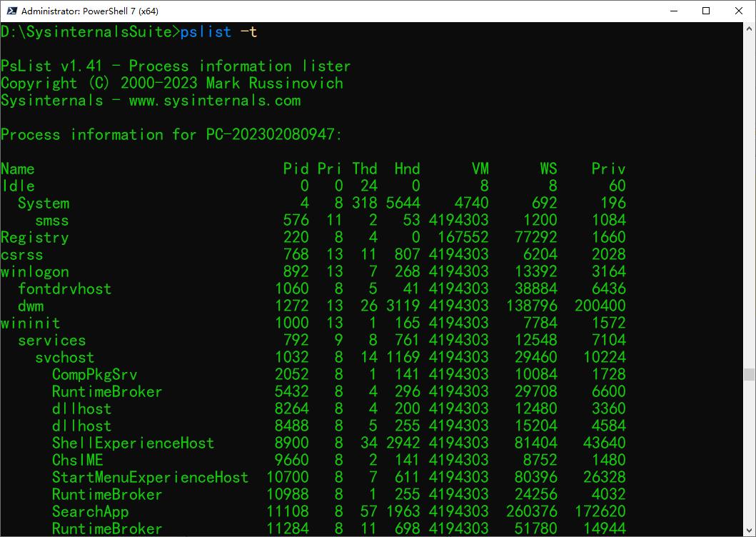The height and width of the screenshot is (537, 756).
Task: Click Pid value 1272 for dwm
Action: tap(292, 306)
